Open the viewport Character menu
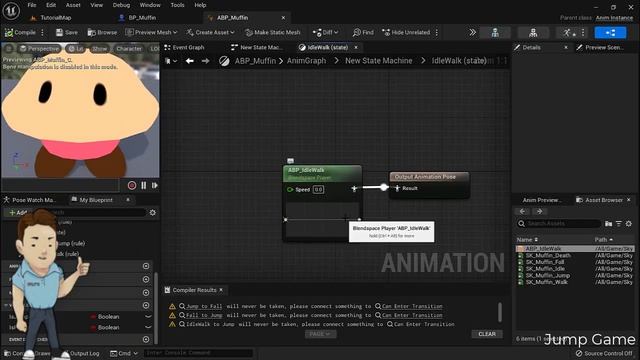Viewport: 640px width, 360px height. (129, 49)
